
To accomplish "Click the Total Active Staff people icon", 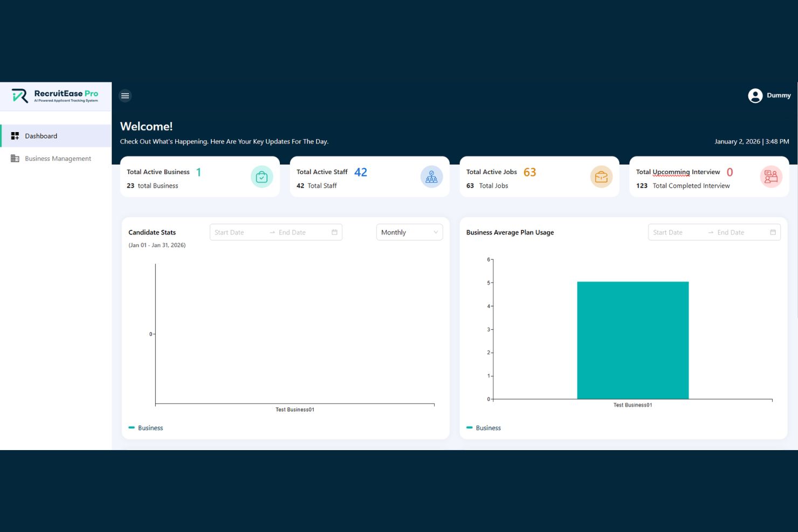I will tap(431, 177).
